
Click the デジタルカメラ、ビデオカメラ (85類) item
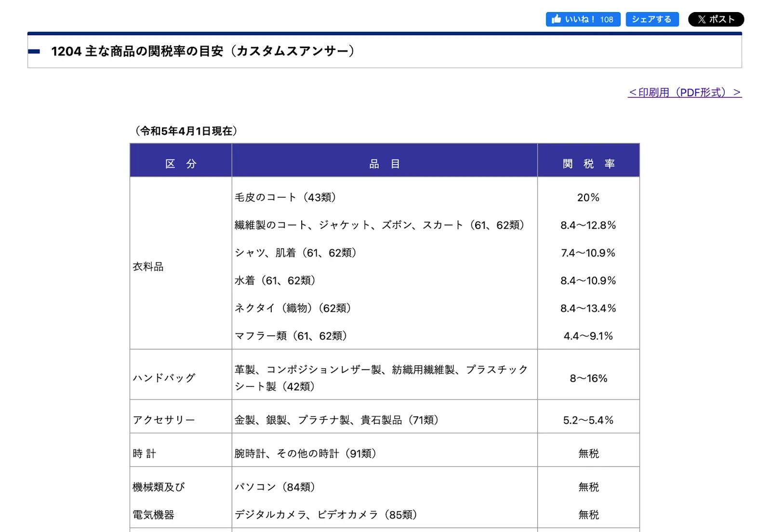click(326, 515)
